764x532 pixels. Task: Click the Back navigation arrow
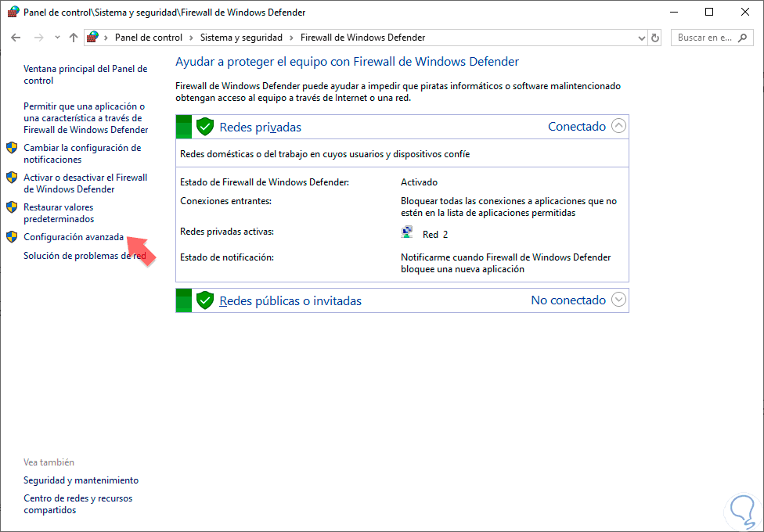(x=16, y=38)
